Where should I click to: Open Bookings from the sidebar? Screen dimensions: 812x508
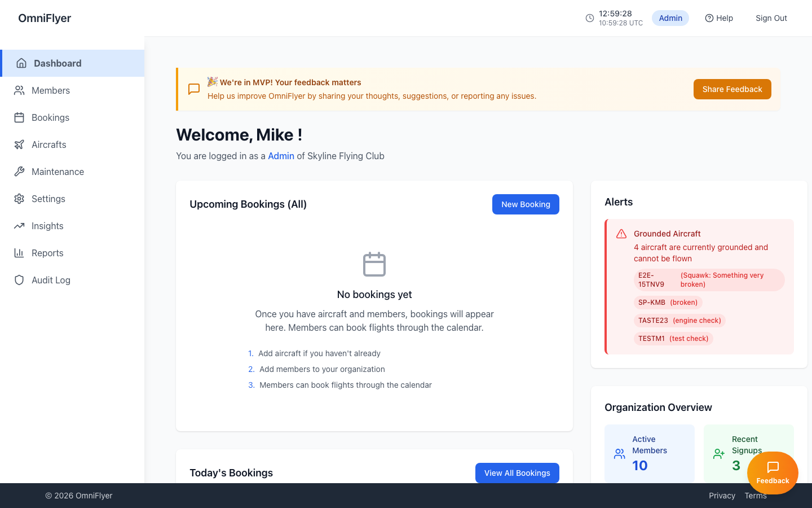point(72,117)
